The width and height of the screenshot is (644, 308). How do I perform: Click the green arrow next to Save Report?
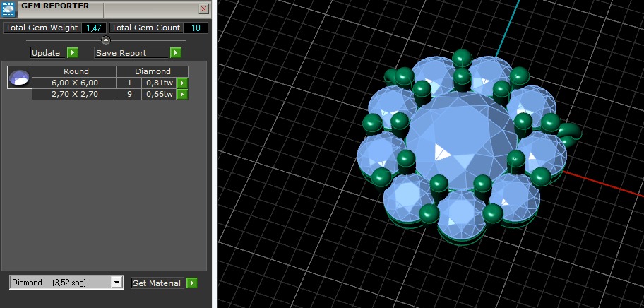175,52
